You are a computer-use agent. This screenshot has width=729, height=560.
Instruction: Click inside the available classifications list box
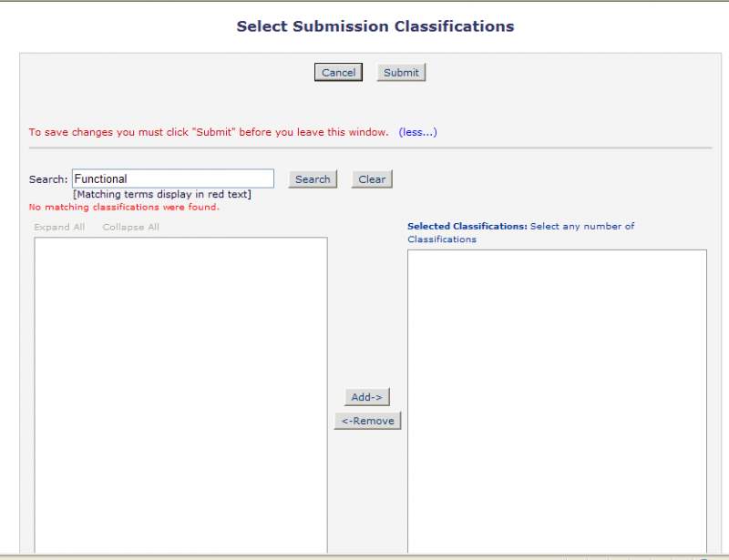pyautogui.click(x=180, y=395)
